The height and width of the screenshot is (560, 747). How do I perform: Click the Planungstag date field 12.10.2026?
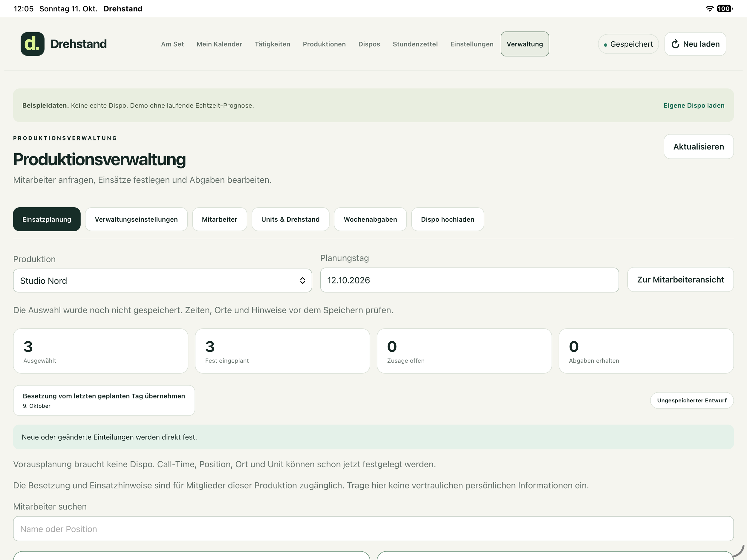(469, 280)
